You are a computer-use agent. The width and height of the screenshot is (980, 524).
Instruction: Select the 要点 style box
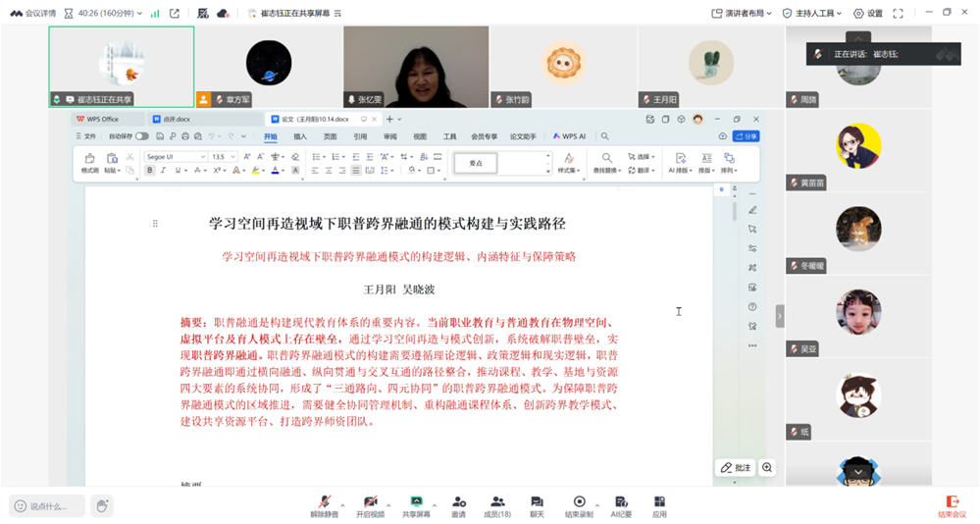coord(476,163)
